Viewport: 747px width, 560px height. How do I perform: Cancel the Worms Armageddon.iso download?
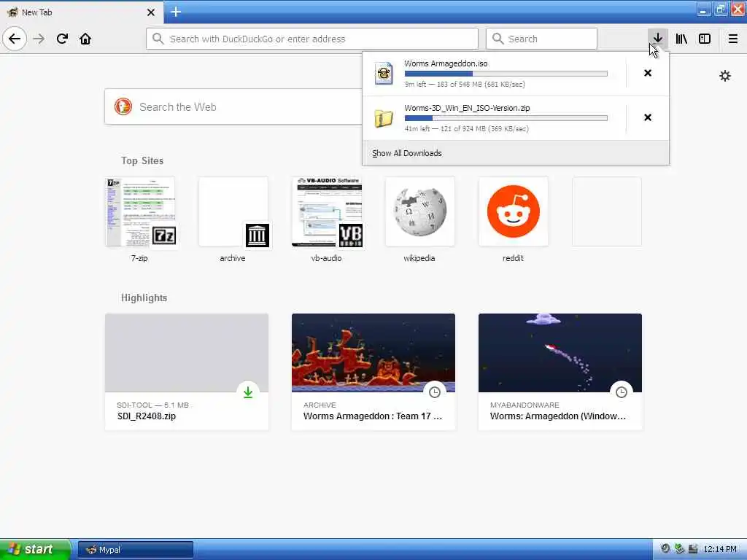click(x=648, y=73)
